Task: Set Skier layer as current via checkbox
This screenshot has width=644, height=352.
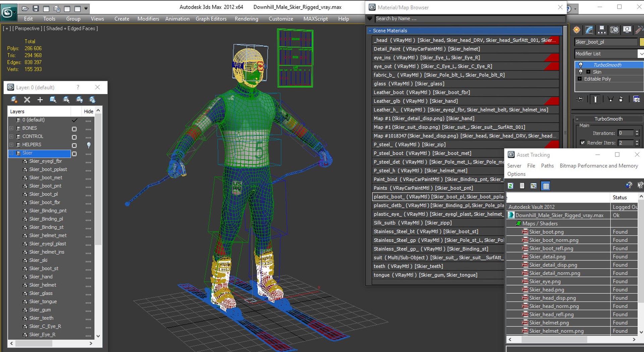Action: (x=74, y=154)
